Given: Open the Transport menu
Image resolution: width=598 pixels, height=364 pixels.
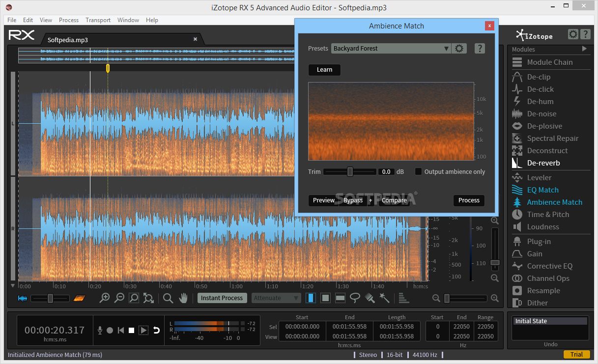Looking at the screenshot, I should pyautogui.click(x=98, y=20).
